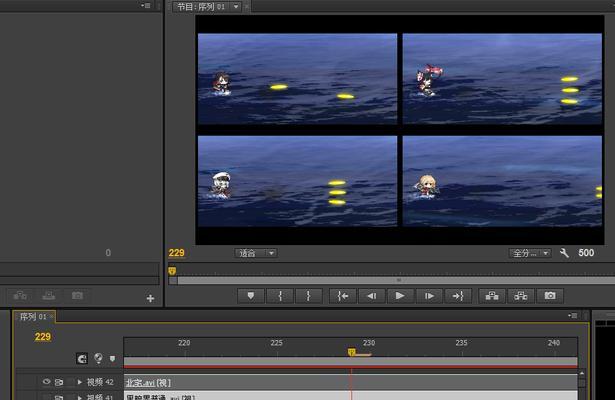615x400 pixels.
Task: Click the Program monitor 229 timecode field
Action: (176, 253)
